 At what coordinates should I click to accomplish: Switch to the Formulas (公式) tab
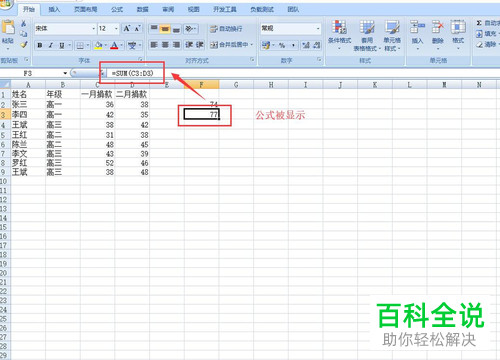click(117, 10)
